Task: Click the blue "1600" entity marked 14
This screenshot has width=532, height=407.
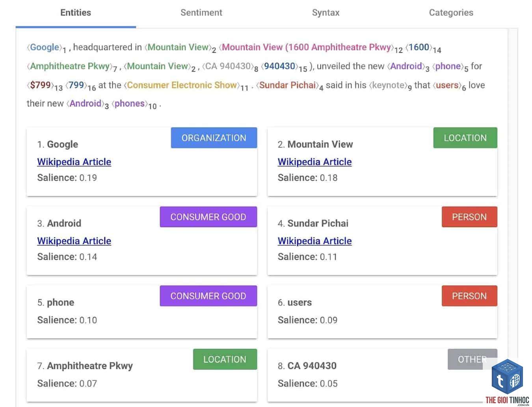Action: coord(419,47)
